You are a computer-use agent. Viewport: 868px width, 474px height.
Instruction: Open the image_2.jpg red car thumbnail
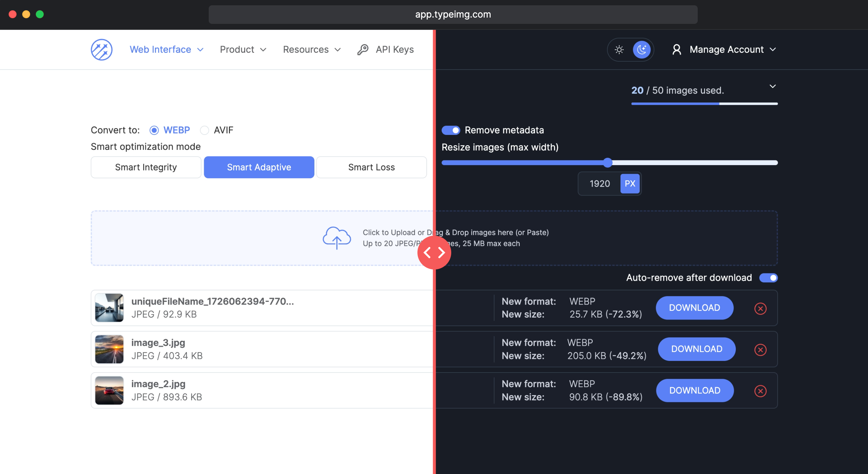pyautogui.click(x=109, y=390)
